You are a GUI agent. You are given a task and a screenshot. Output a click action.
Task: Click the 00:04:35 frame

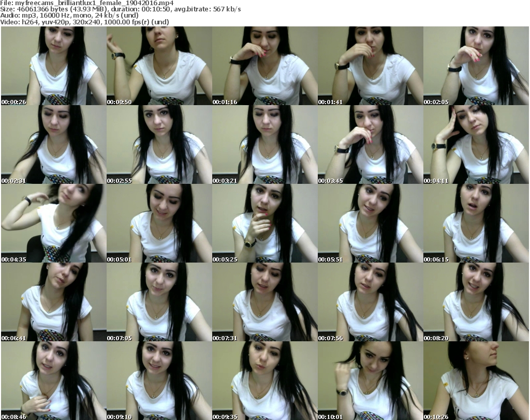pyautogui.click(x=54, y=223)
